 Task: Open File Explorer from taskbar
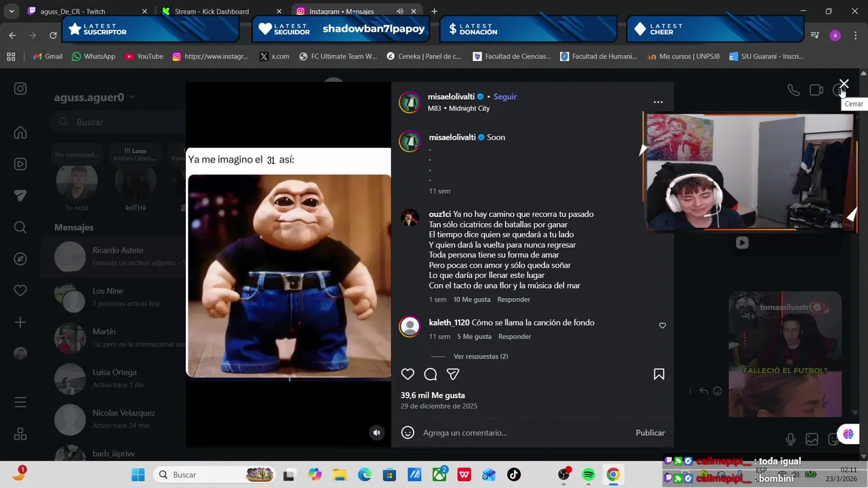[x=339, y=474]
